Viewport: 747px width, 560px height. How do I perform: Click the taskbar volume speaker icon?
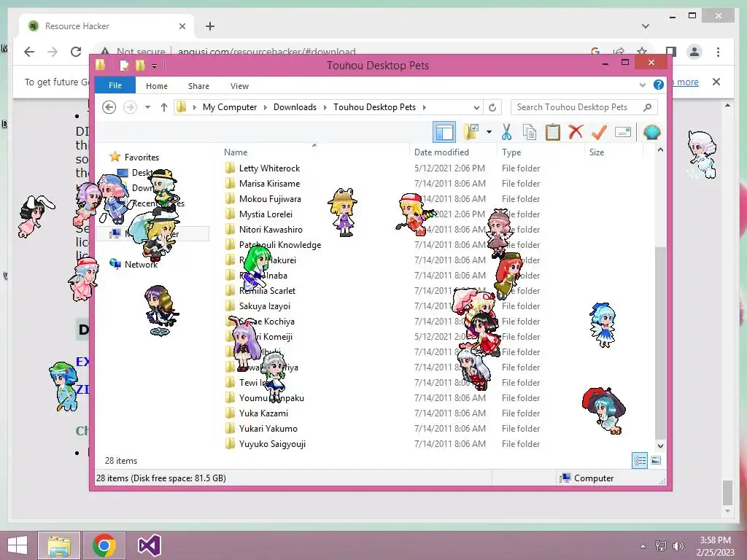click(x=678, y=545)
